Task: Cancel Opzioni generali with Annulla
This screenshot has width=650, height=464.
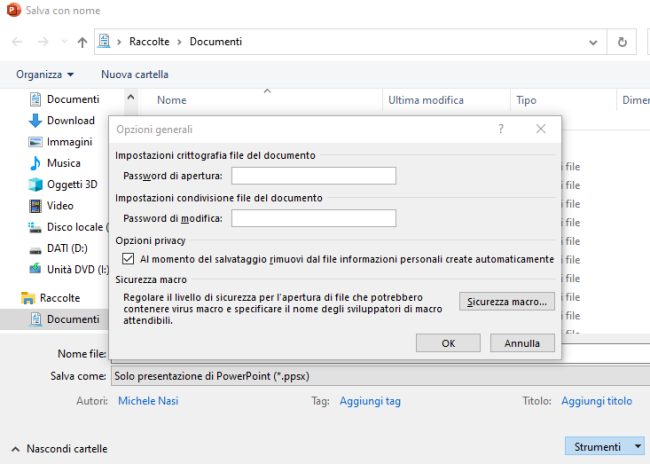Action: pyautogui.click(x=522, y=343)
